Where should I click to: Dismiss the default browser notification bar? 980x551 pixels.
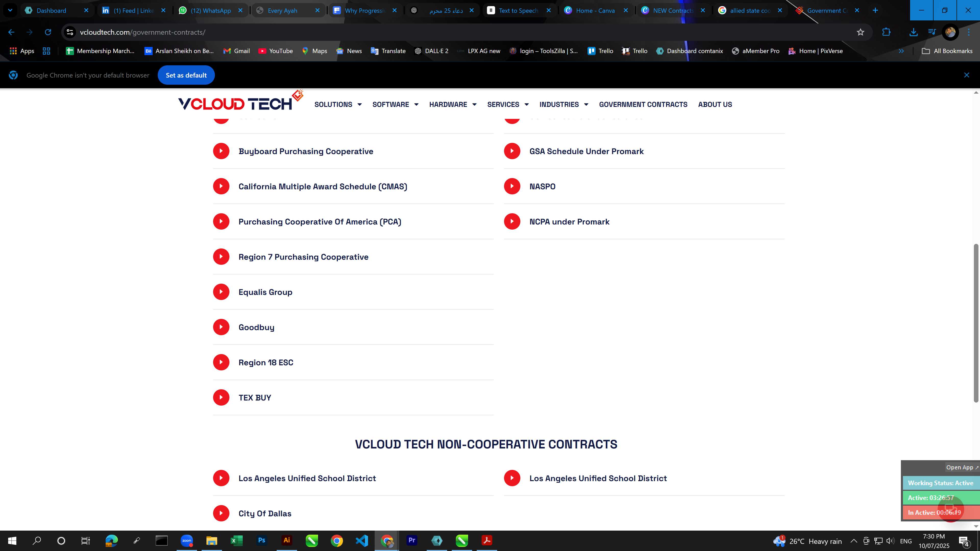[967, 75]
